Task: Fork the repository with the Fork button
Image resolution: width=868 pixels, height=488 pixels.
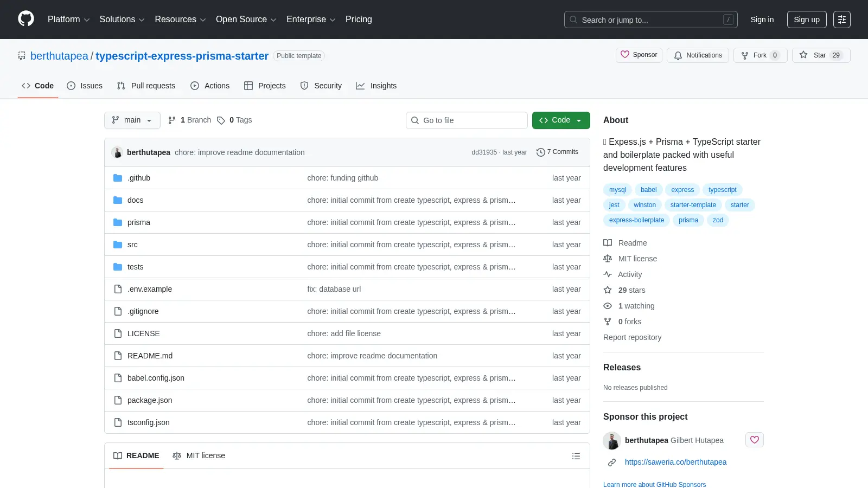Action: click(x=760, y=55)
